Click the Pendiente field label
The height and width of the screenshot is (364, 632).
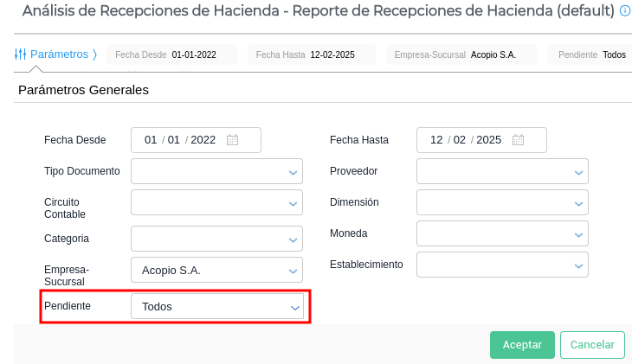tap(68, 306)
